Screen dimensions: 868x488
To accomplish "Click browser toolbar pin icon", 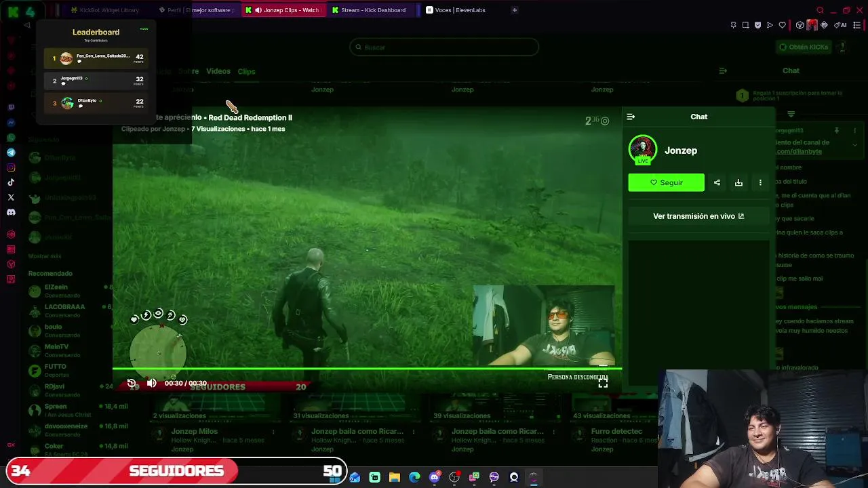I will coord(733,25).
